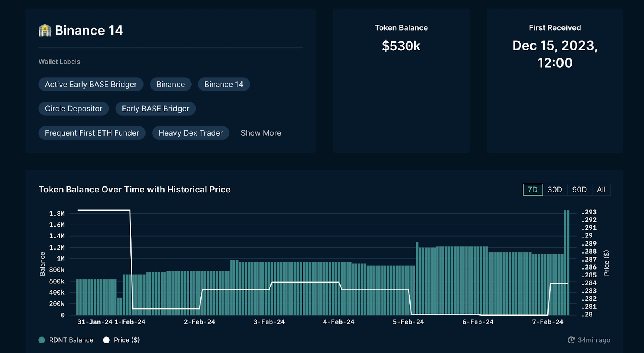Click the 1-Feb-24 x-axis date label
644x353 pixels.
tap(130, 322)
